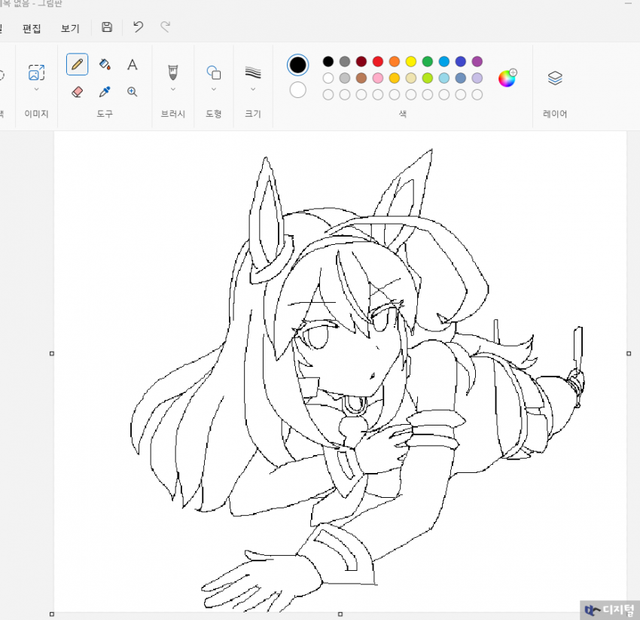Pick the lavender palette swatch
This screenshot has height=620, width=640.
coord(477,78)
